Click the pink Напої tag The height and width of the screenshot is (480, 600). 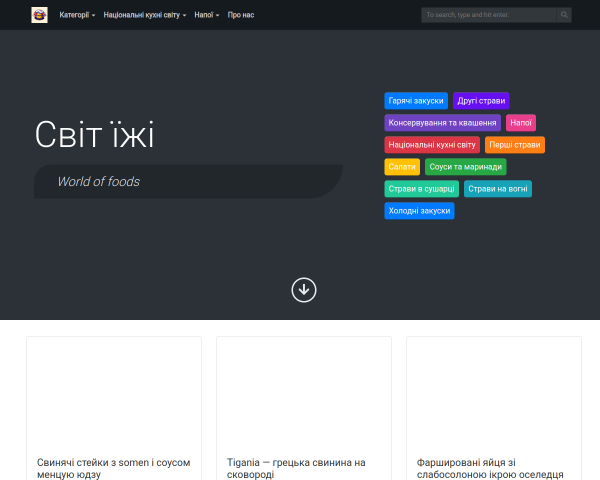521,123
